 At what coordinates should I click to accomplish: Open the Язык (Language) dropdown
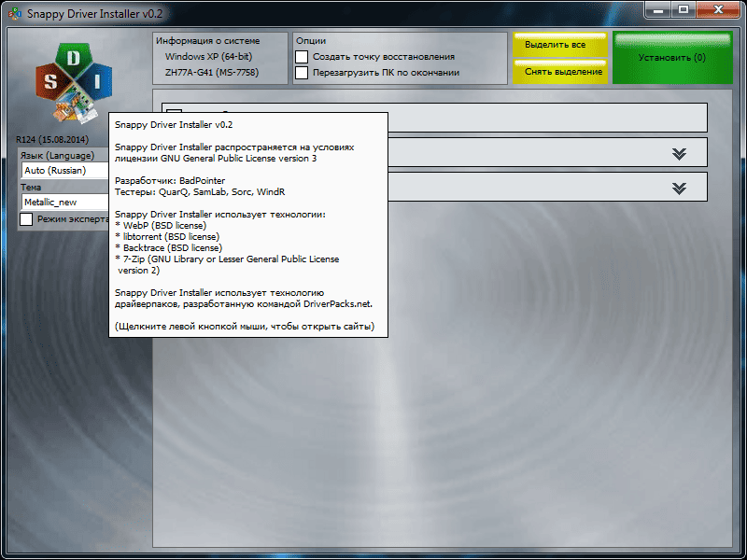64,171
